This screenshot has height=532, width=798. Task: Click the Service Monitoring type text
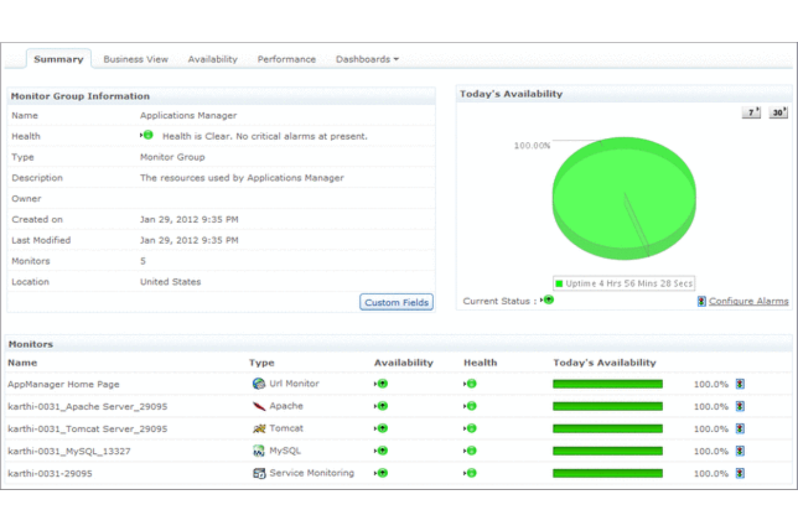click(312, 473)
